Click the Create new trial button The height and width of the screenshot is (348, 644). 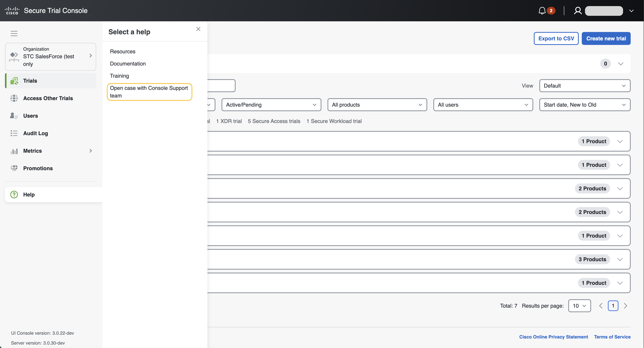click(x=606, y=38)
